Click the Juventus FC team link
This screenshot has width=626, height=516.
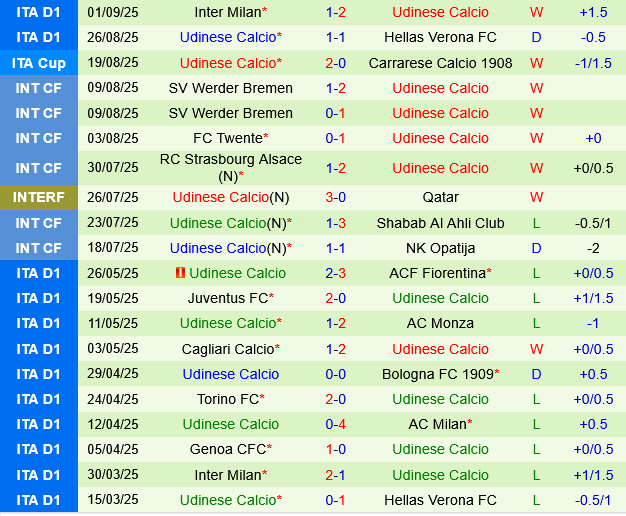pos(227,298)
